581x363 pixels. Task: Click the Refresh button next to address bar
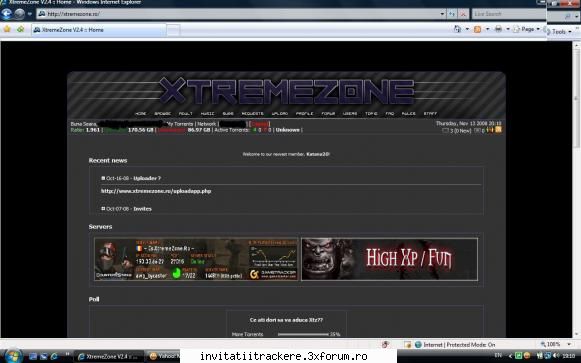point(452,14)
